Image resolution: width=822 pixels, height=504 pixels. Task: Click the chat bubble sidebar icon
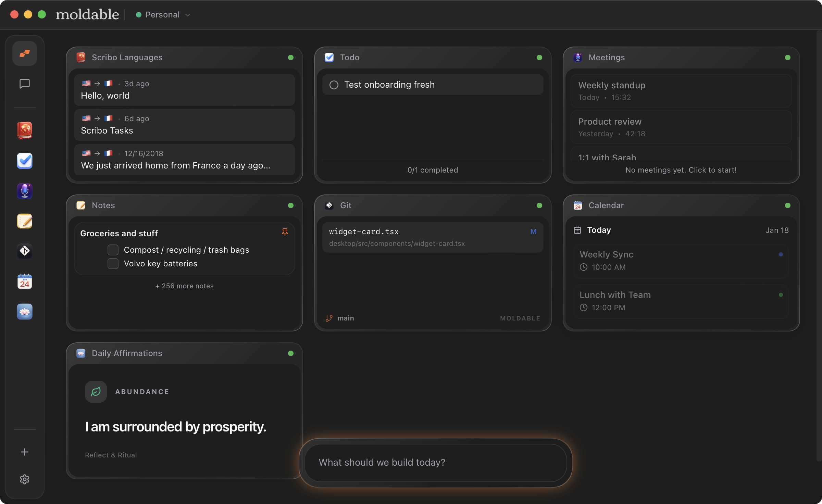25,84
